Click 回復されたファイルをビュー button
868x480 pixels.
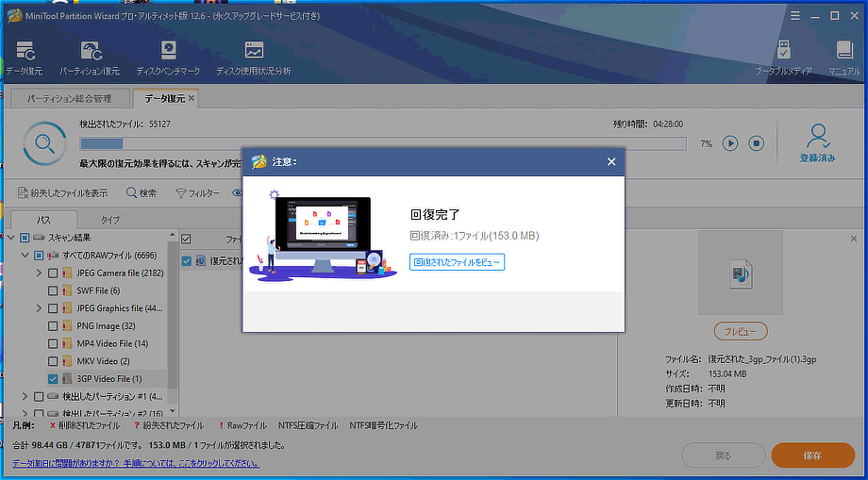[x=458, y=262]
